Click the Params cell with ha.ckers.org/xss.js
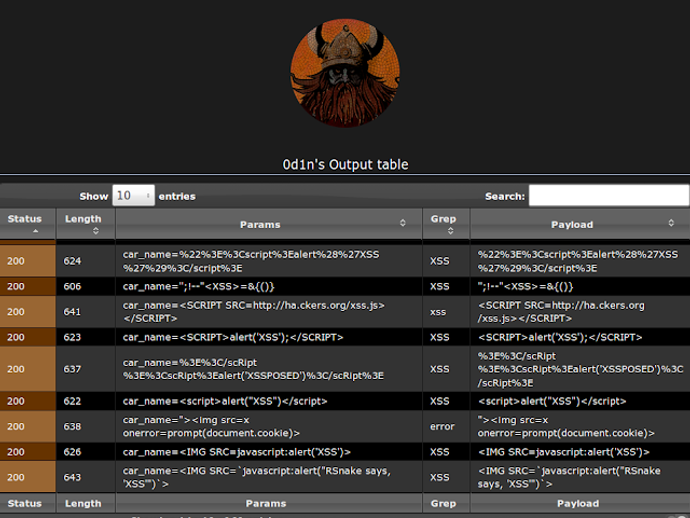The width and height of the screenshot is (690, 518). pos(269,312)
